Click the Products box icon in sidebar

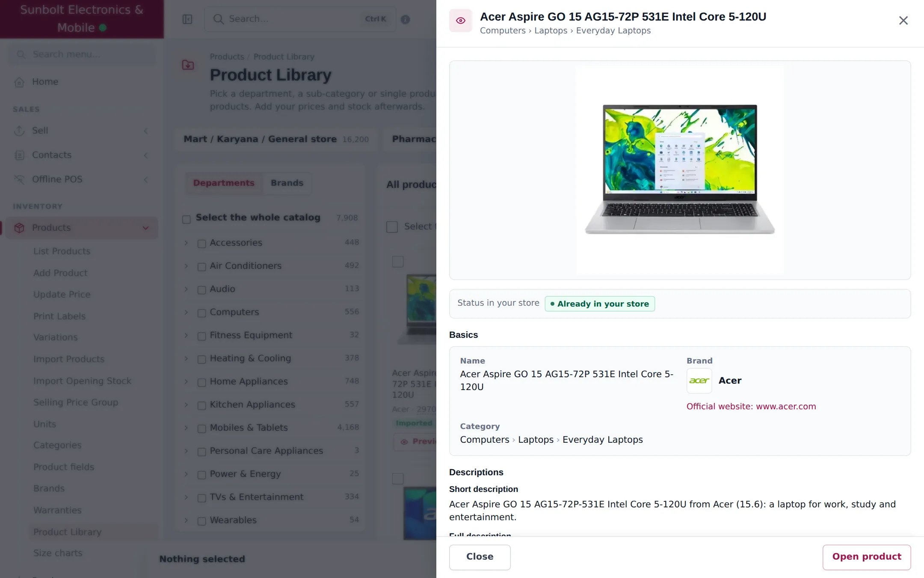coord(19,228)
